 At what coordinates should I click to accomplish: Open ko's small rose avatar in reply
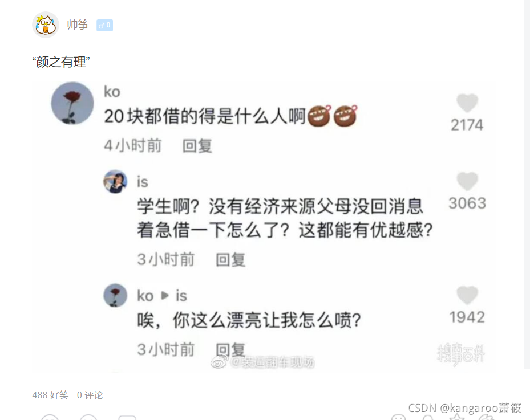click(115, 295)
